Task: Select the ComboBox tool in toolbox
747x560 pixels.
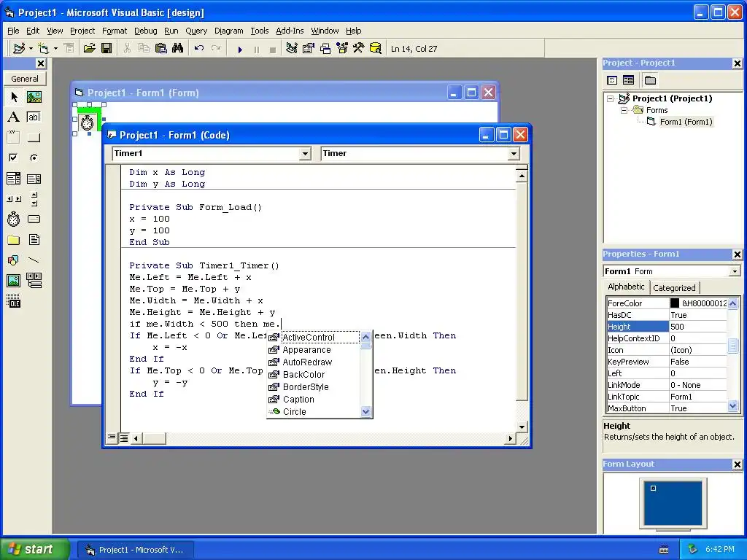Action: tap(14, 179)
